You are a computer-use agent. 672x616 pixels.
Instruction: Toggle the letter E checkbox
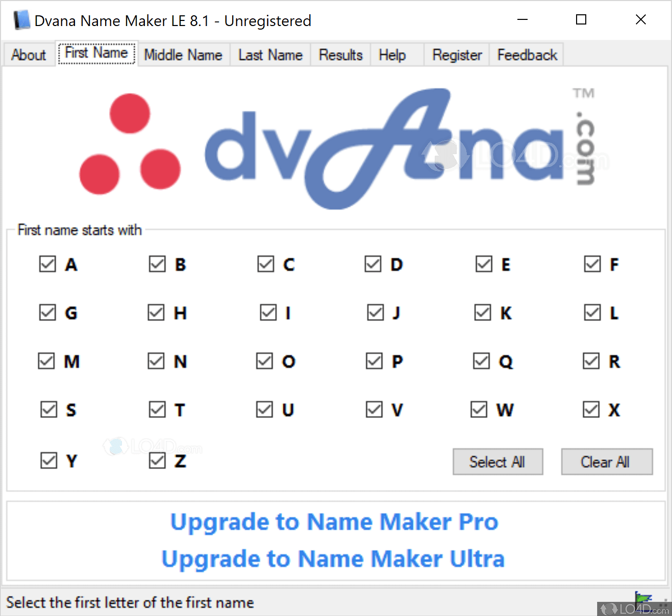484,264
